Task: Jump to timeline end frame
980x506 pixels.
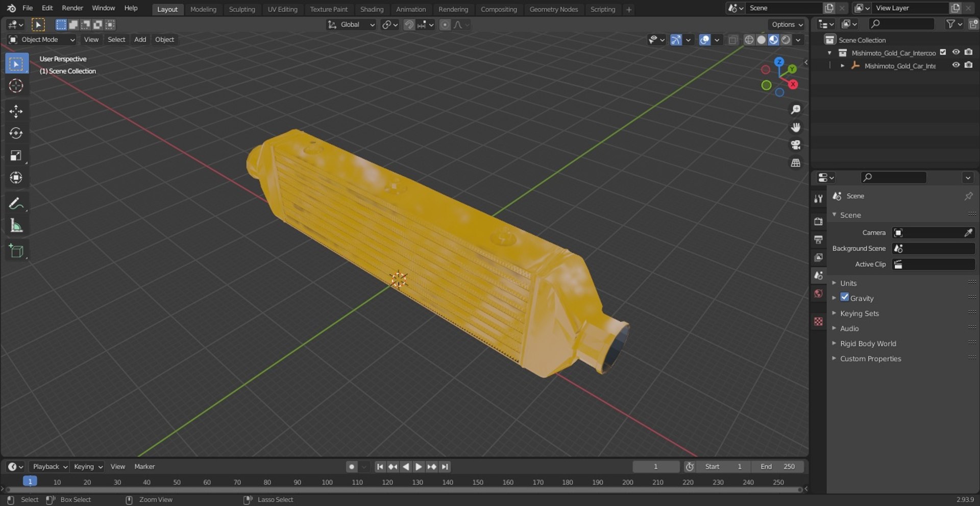Action: [x=445, y=467]
